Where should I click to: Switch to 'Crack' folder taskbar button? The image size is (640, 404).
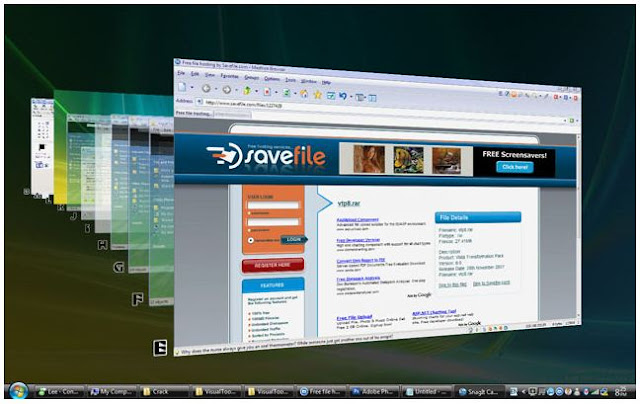point(165,392)
